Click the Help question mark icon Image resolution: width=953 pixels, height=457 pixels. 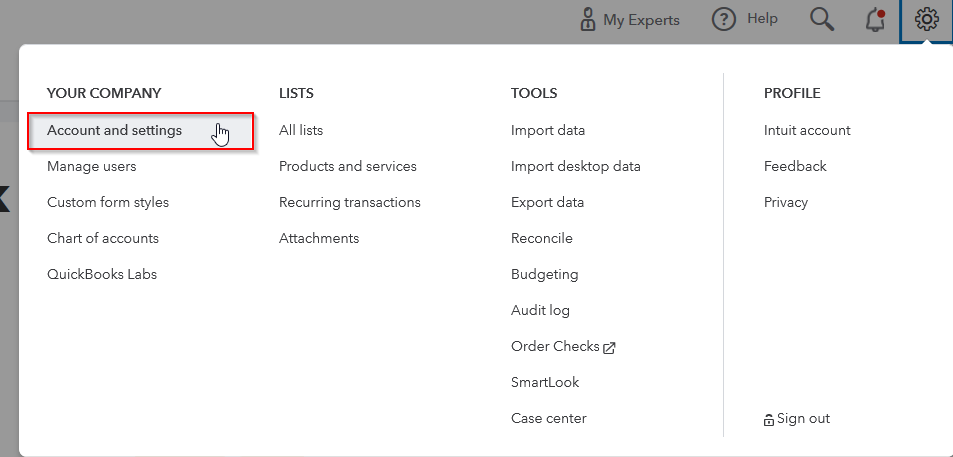pos(723,20)
